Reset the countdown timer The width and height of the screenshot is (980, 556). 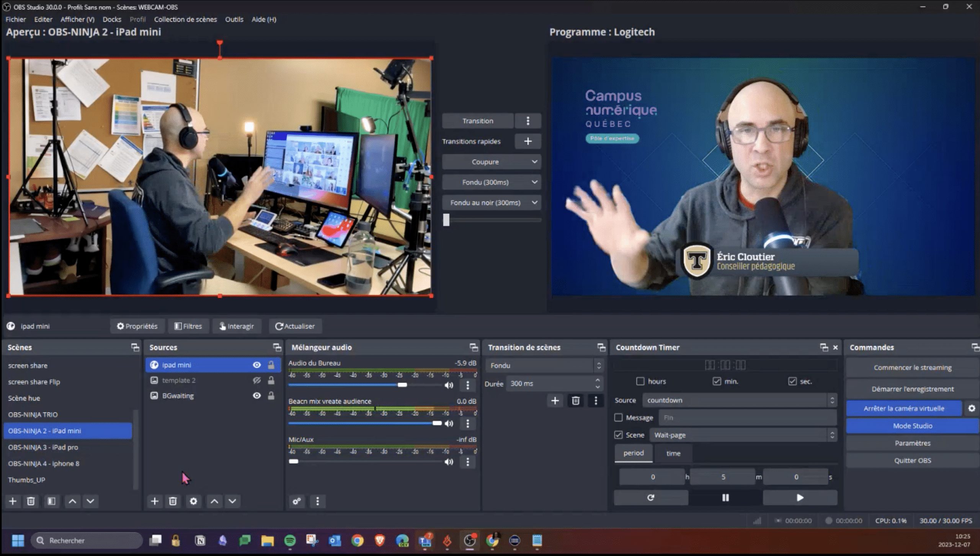point(651,497)
